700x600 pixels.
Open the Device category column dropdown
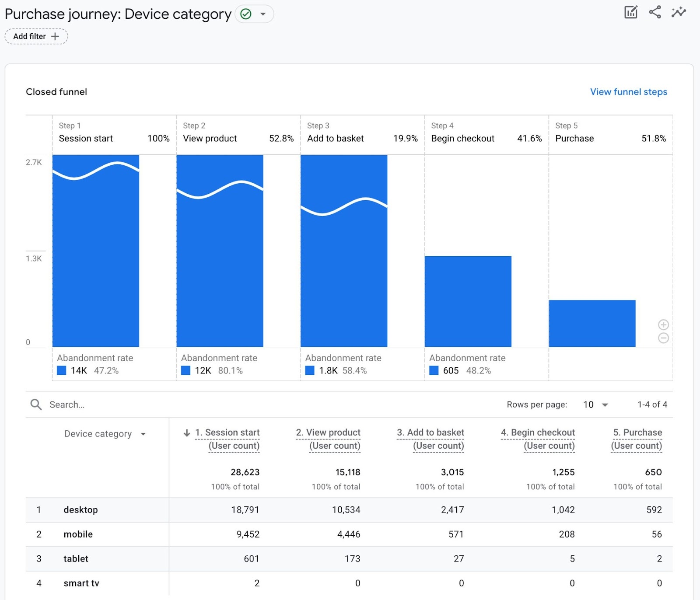point(143,434)
